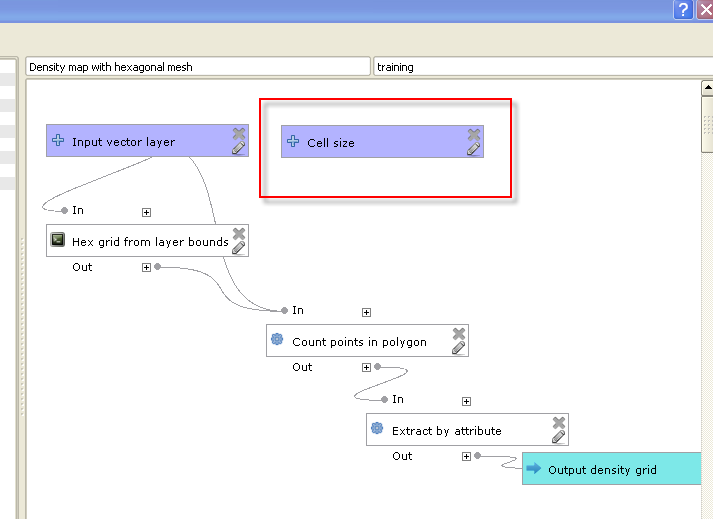
Task: Edit the Cell size parameter
Action: tap(474, 149)
